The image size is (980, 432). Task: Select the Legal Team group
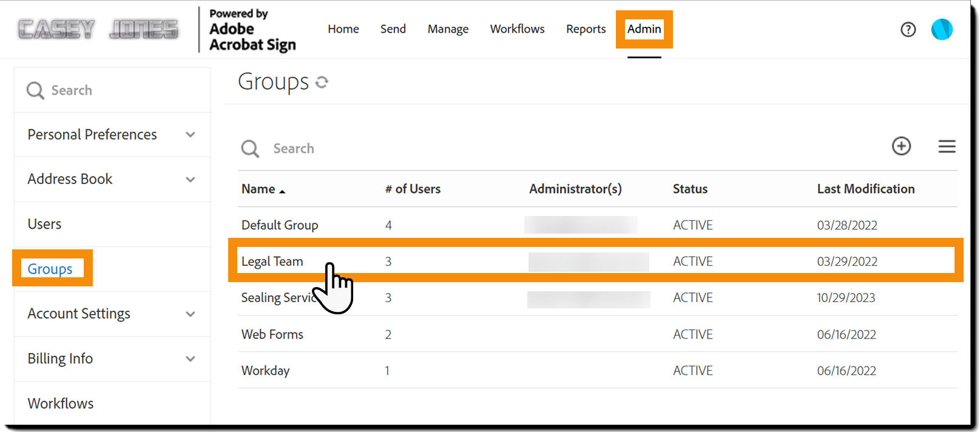(x=272, y=262)
